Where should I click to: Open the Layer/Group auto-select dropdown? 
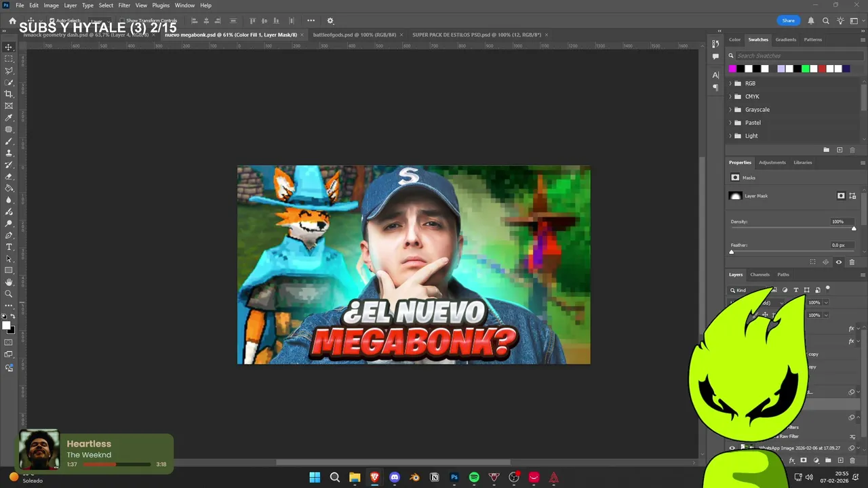tap(98, 21)
